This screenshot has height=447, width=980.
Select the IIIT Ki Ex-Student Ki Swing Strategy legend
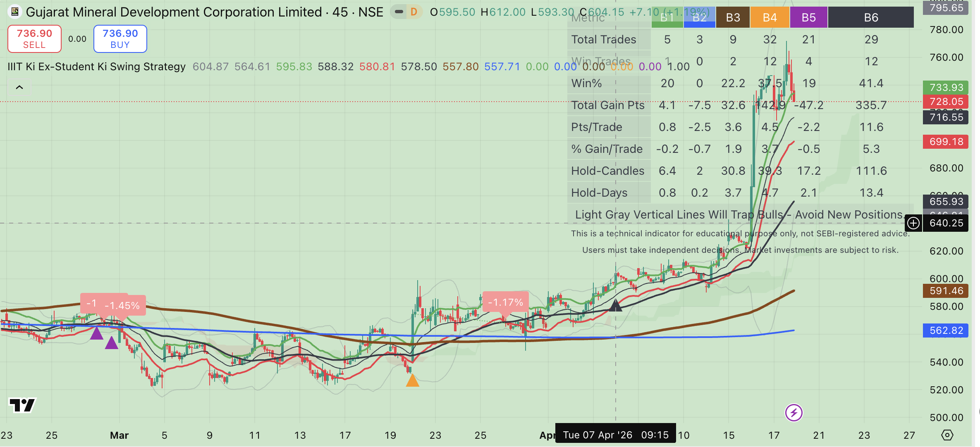pyautogui.click(x=96, y=67)
